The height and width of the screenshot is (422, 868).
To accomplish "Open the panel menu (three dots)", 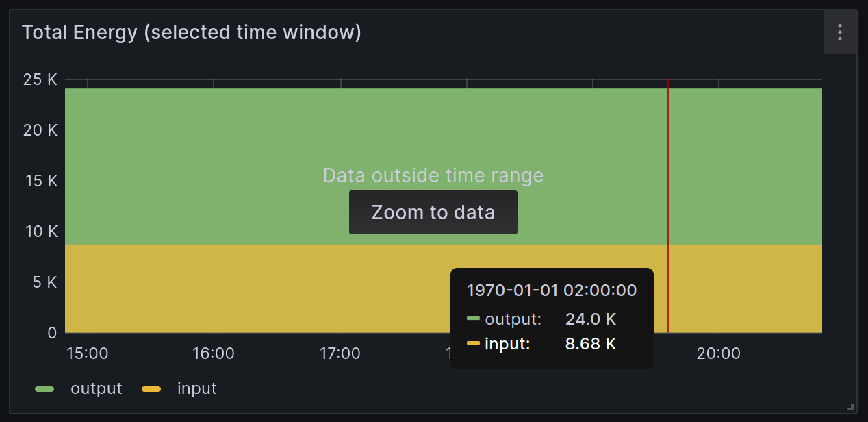I will [839, 32].
